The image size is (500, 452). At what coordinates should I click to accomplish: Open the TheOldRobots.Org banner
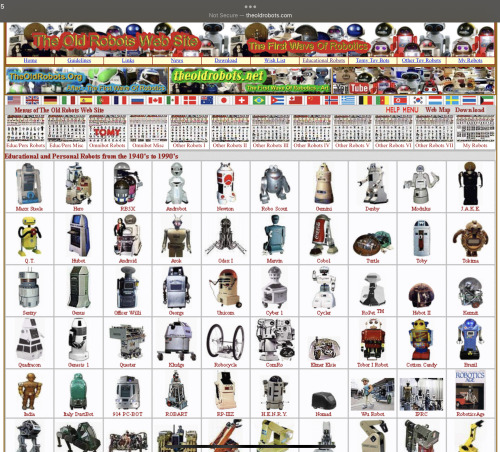coord(87,80)
